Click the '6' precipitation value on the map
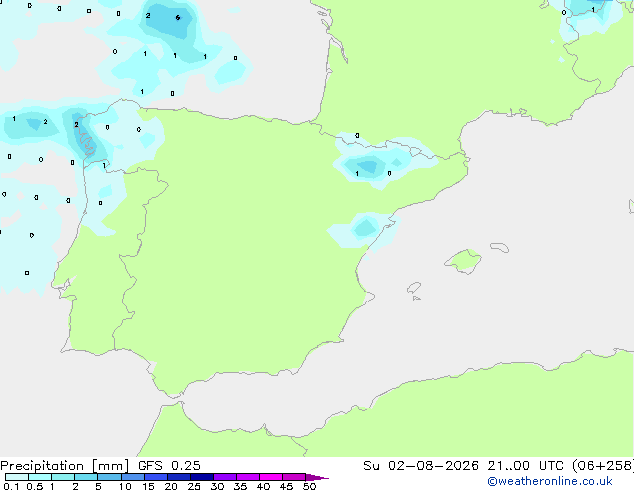 (178, 17)
